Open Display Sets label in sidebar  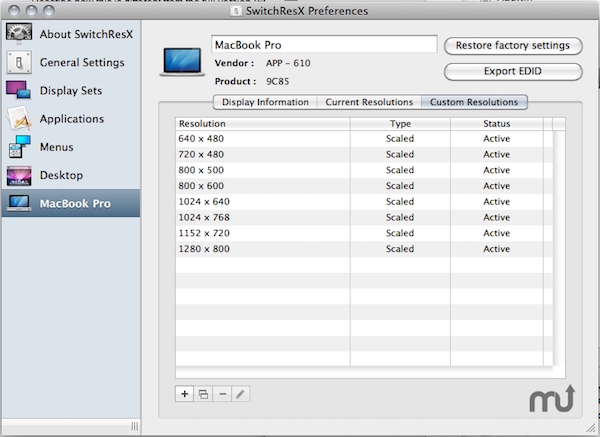tap(71, 91)
